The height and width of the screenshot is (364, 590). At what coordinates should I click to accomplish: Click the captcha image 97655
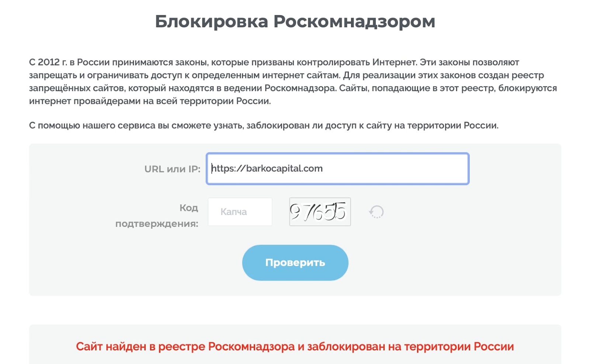tap(320, 212)
